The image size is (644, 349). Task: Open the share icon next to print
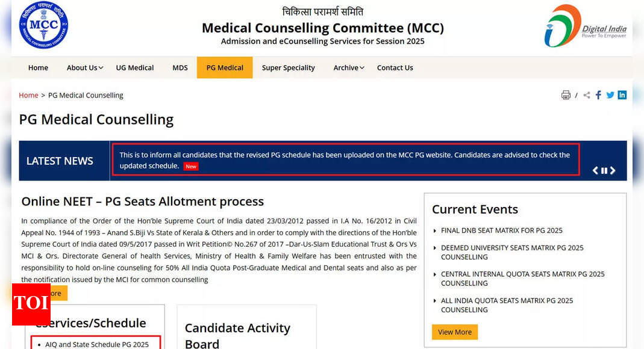[x=586, y=94]
